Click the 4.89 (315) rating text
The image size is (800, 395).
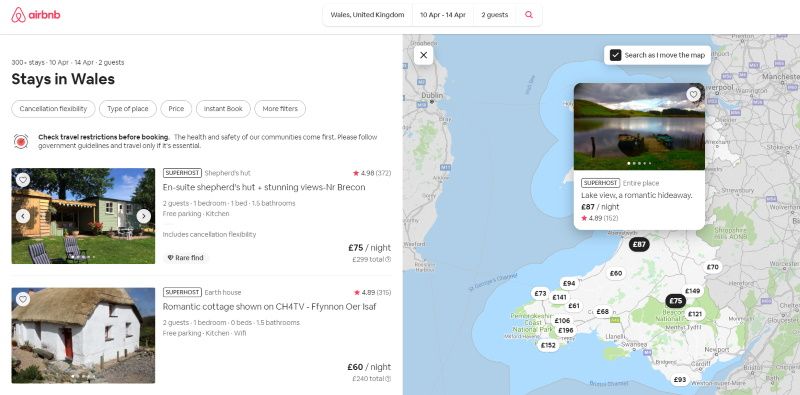(x=372, y=292)
